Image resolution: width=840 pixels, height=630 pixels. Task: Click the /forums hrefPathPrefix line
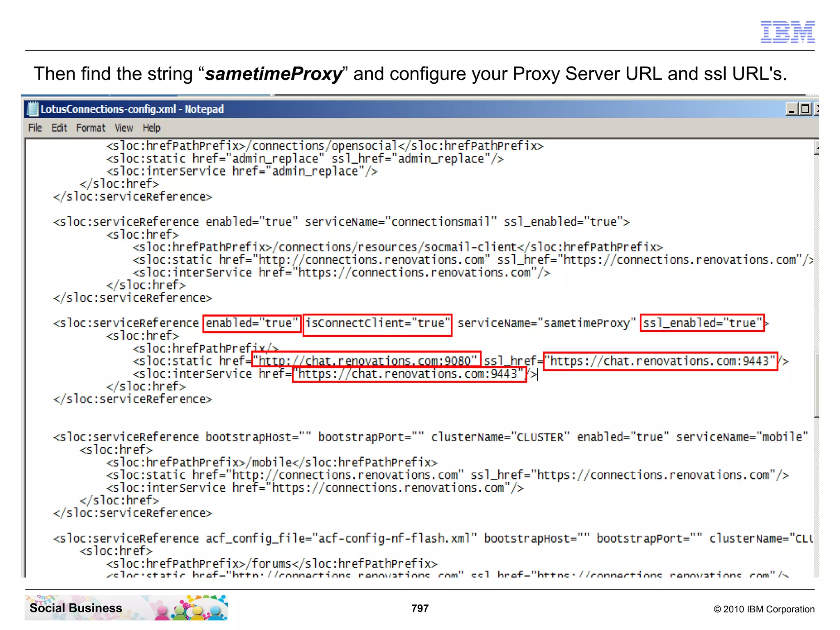point(272,564)
